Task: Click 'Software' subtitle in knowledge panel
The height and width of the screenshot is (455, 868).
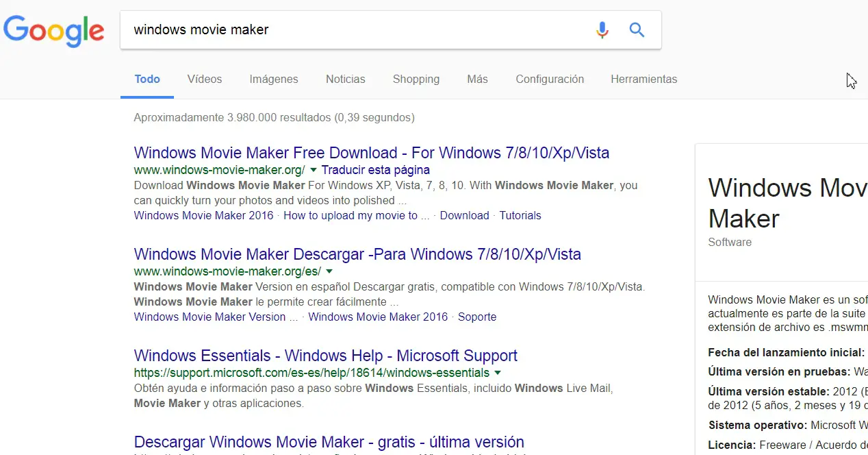Action: pos(730,242)
